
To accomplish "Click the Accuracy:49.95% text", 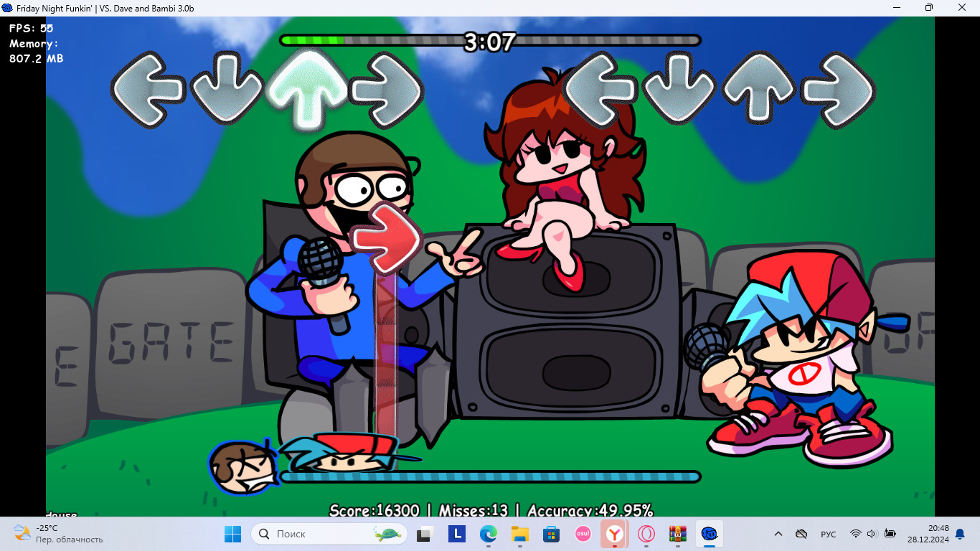I will click(590, 511).
